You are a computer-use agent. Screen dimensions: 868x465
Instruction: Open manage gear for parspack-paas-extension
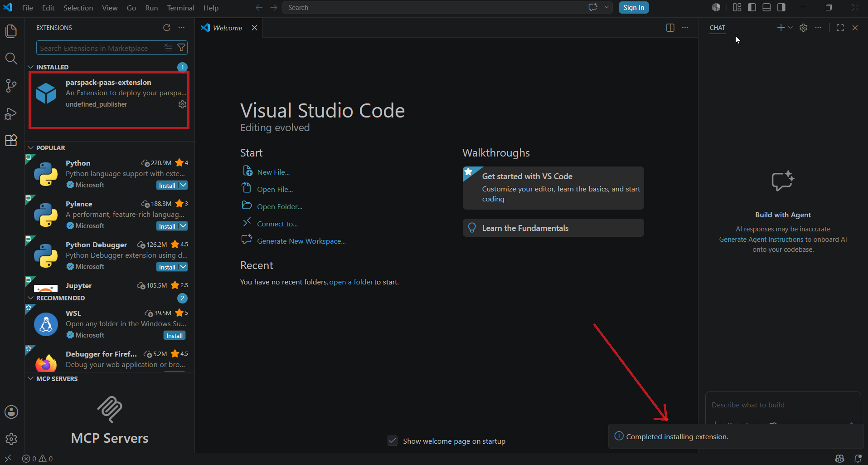tap(182, 104)
